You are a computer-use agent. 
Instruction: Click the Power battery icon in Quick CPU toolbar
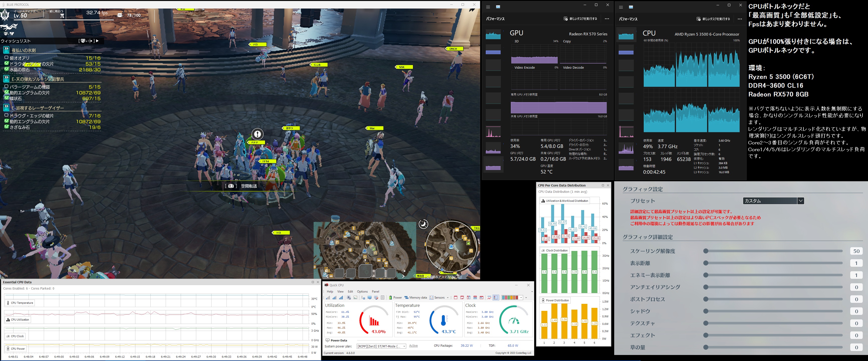390,298
